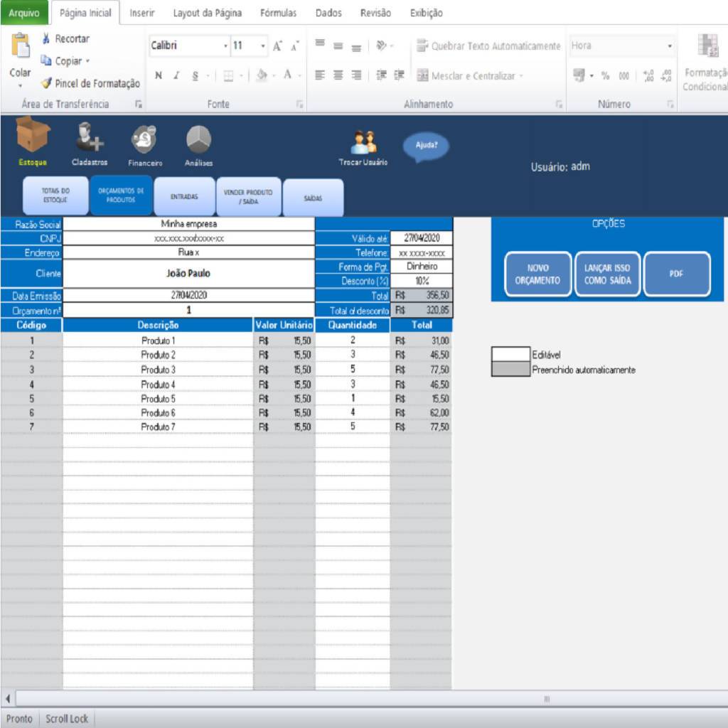Toggle bold (N) formatting

[x=159, y=76]
